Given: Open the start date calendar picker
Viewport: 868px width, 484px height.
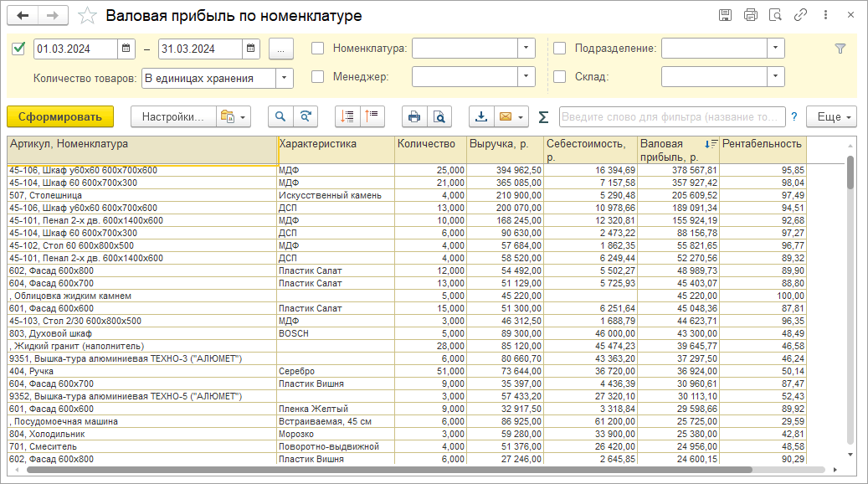Looking at the screenshot, I should coord(126,49).
